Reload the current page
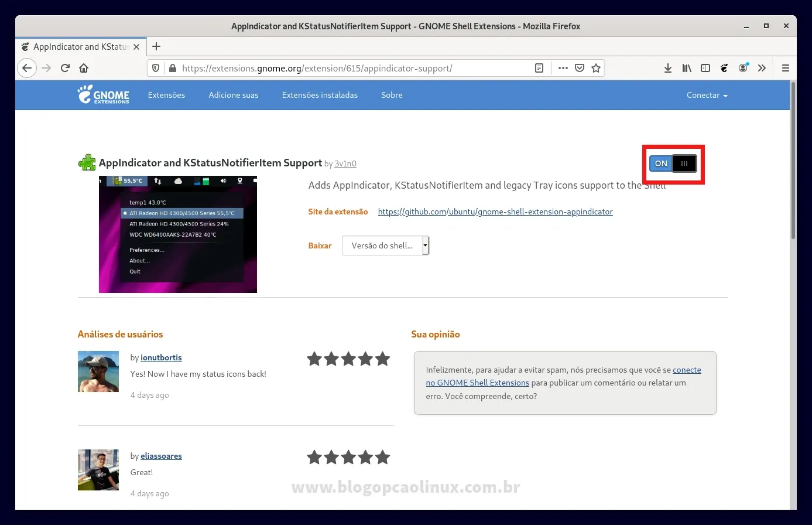812x525 pixels. (x=65, y=68)
